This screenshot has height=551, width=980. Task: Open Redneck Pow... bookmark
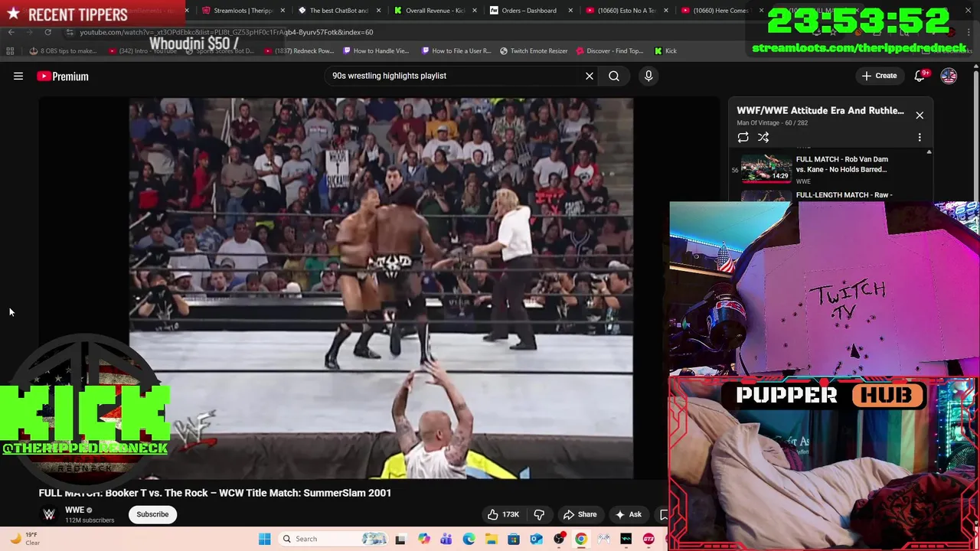pos(300,51)
